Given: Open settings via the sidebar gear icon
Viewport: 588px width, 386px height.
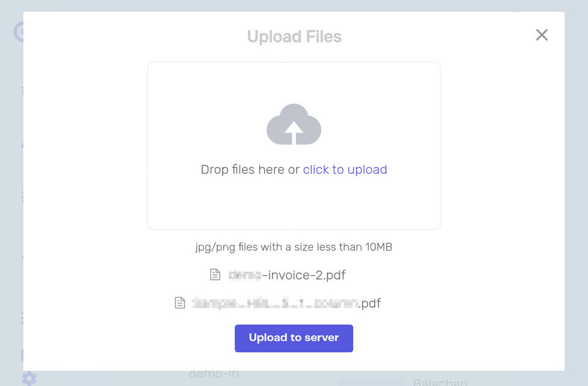Looking at the screenshot, I should click(x=28, y=378).
